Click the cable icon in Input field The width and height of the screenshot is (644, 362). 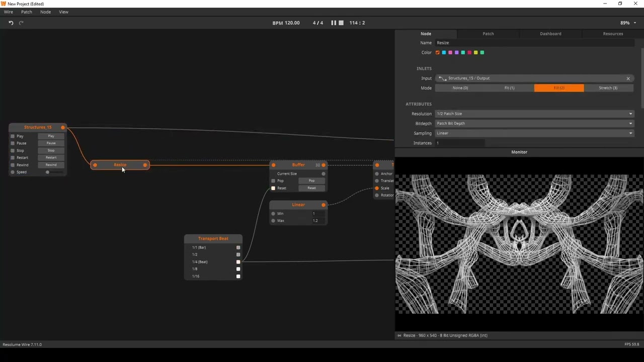[442, 78]
